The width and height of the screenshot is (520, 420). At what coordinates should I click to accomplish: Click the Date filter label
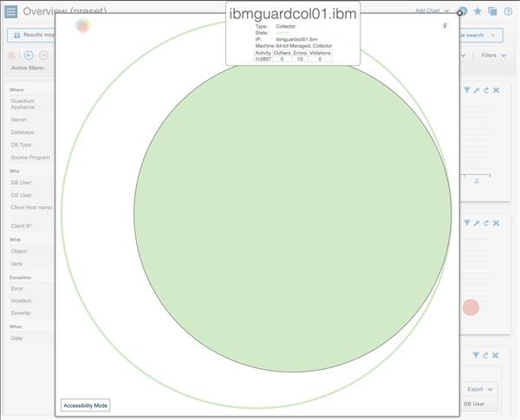tap(17, 338)
